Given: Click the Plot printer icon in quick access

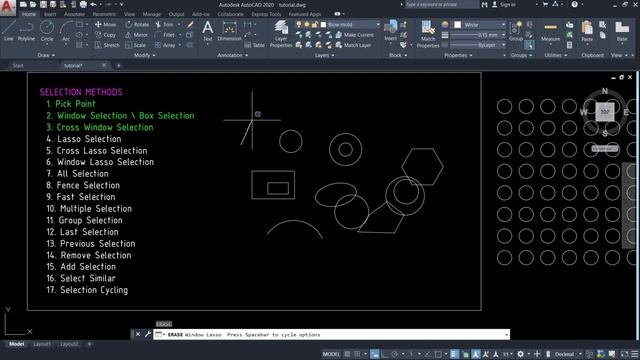Looking at the screenshot, I should (x=83, y=4).
